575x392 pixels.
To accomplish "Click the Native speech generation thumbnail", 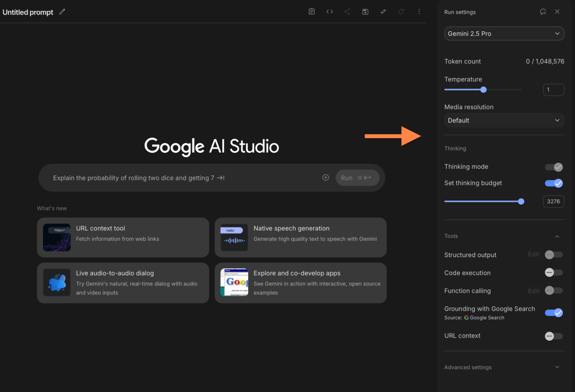I will pyautogui.click(x=234, y=237).
